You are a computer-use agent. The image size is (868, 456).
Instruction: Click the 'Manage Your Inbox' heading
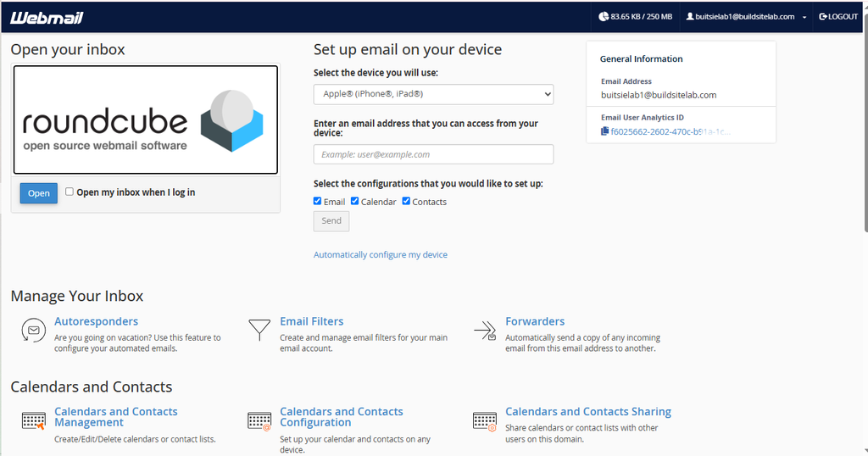click(x=77, y=296)
